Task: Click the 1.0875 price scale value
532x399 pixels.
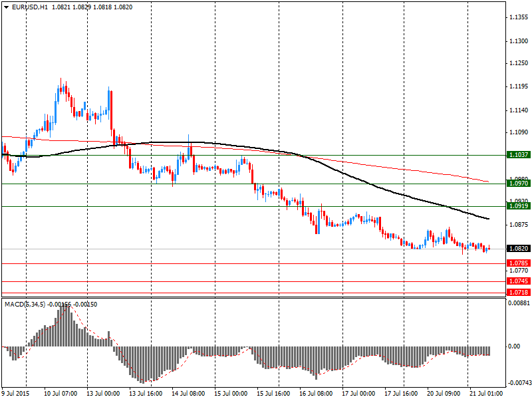Action: click(519, 225)
